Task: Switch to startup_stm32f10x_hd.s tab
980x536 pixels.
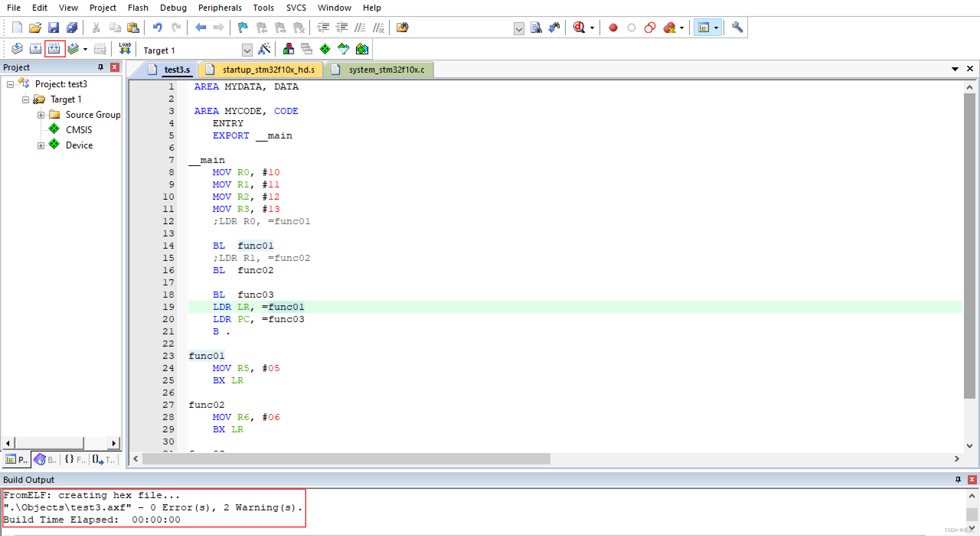Action: coord(268,70)
